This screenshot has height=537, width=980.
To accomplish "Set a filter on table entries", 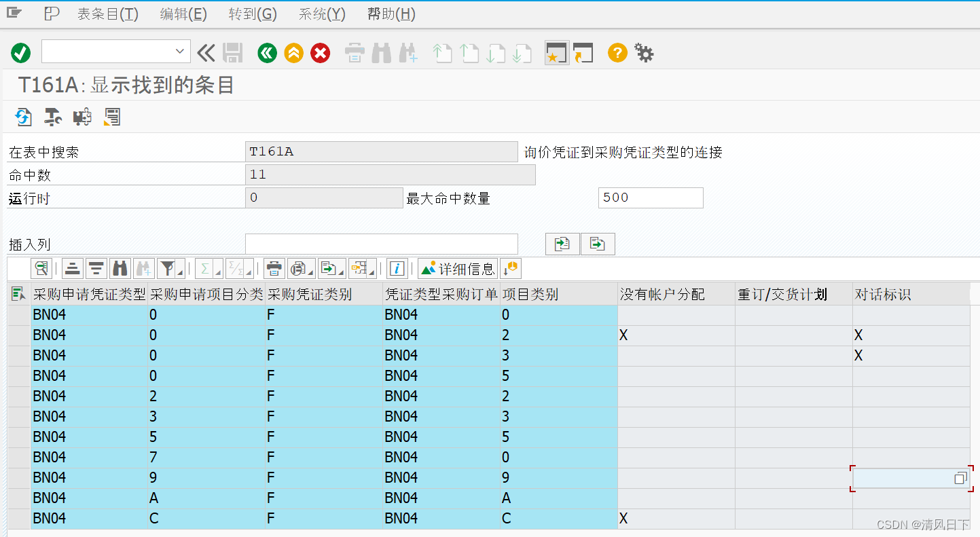I will pos(165,268).
